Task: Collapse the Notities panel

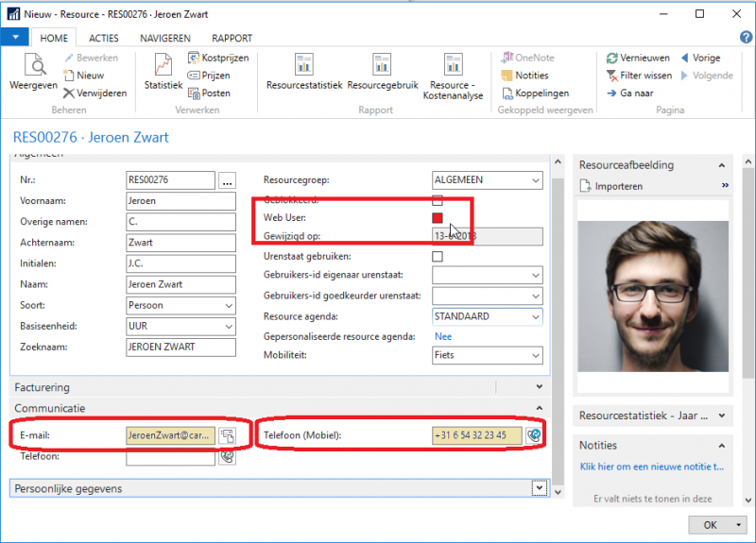Action: click(721, 446)
